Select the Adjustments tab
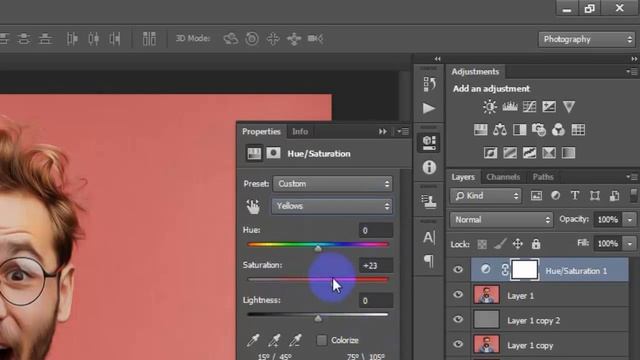Image resolution: width=640 pixels, height=360 pixels. [x=475, y=71]
